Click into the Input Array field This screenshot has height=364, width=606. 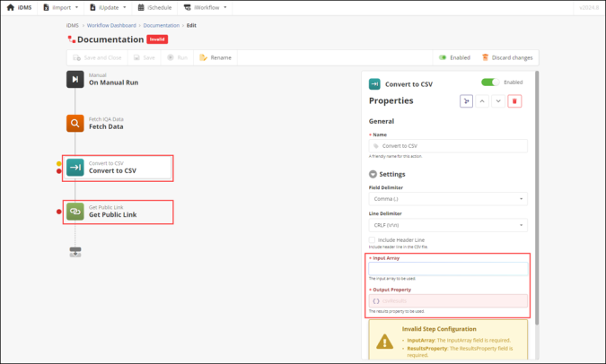click(x=448, y=268)
